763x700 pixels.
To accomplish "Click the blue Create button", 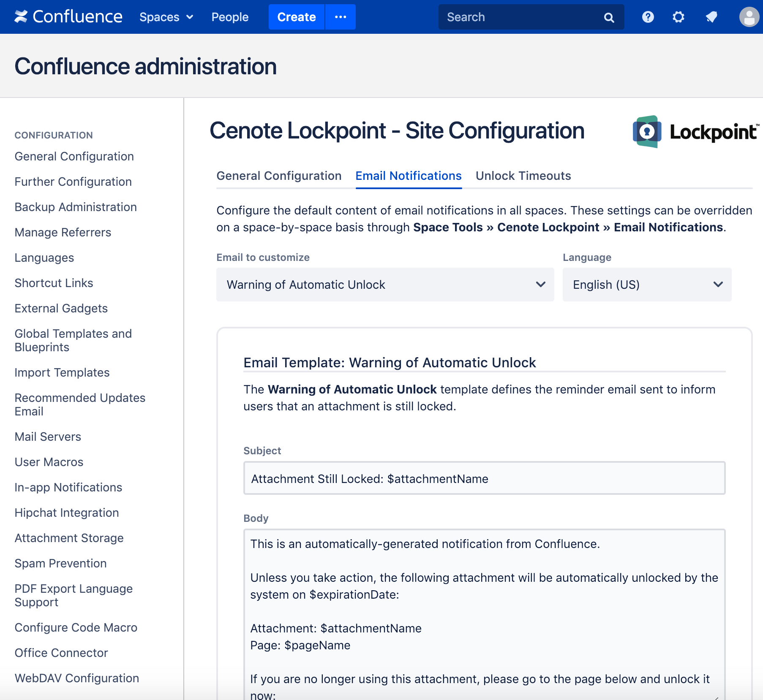I will click(296, 17).
